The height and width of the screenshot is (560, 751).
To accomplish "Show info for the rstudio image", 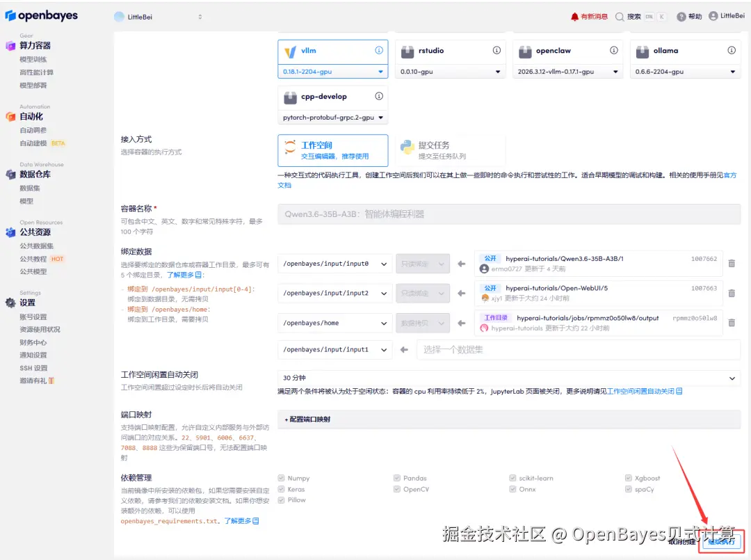I will click(496, 50).
